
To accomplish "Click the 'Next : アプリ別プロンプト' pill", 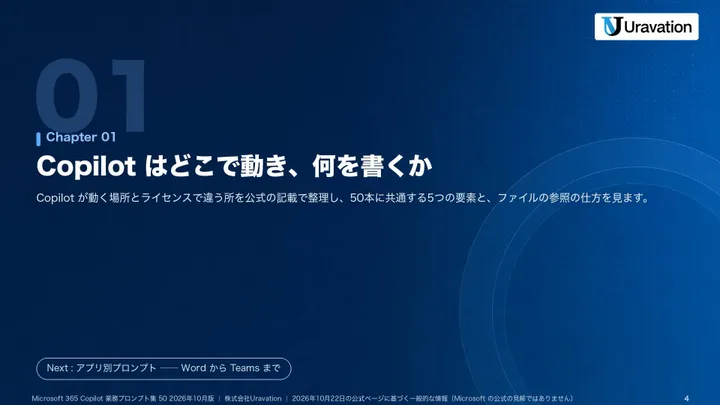I will click(163, 368).
